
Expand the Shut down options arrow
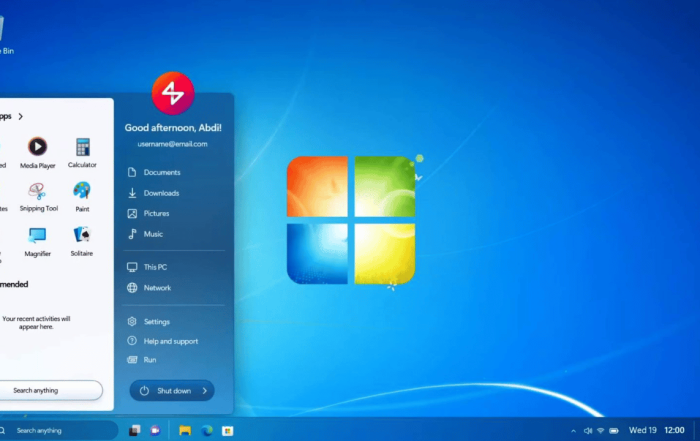click(x=205, y=391)
